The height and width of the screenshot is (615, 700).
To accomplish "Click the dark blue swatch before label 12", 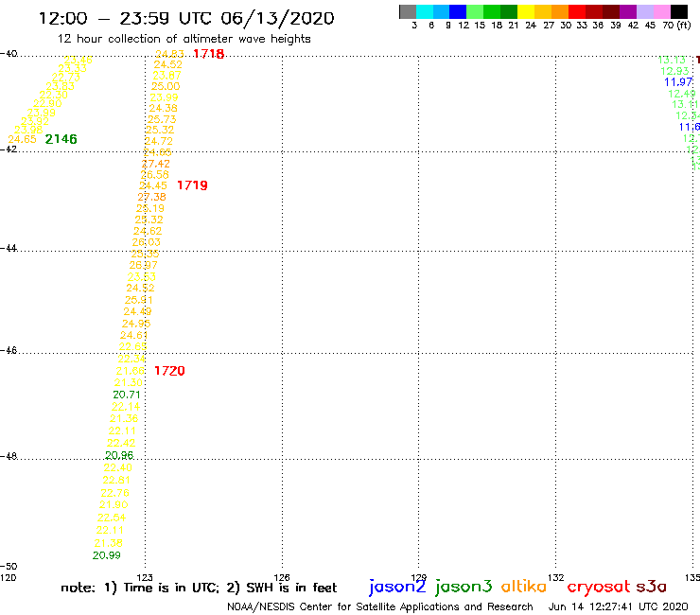I will point(458,11).
